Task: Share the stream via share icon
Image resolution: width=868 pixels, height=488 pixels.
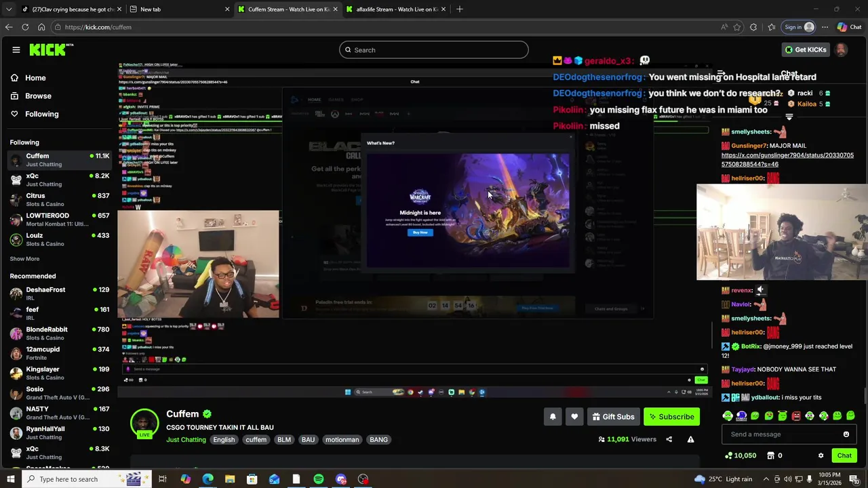Action: pos(669,439)
